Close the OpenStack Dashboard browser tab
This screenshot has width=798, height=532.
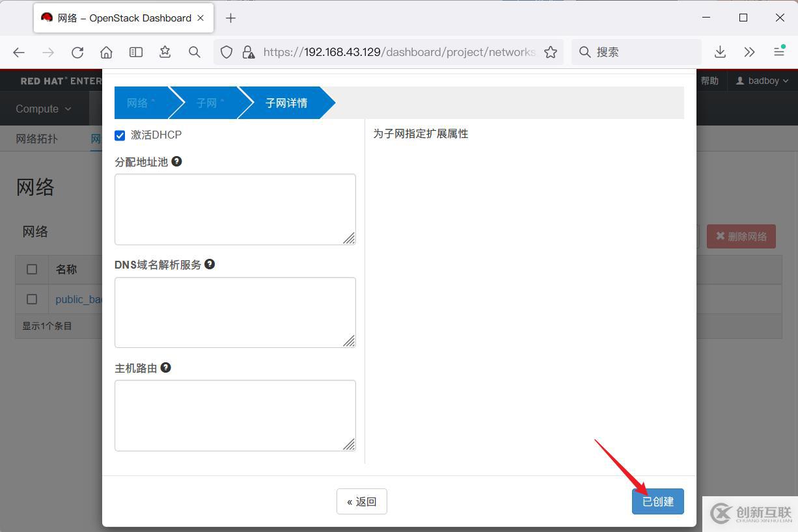200,18
